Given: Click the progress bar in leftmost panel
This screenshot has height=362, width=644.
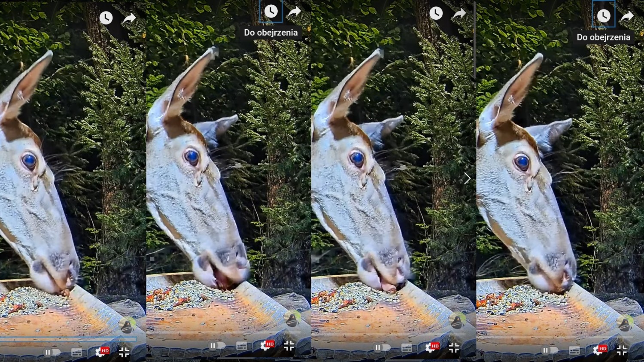Looking at the screenshot, I should [68, 338].
